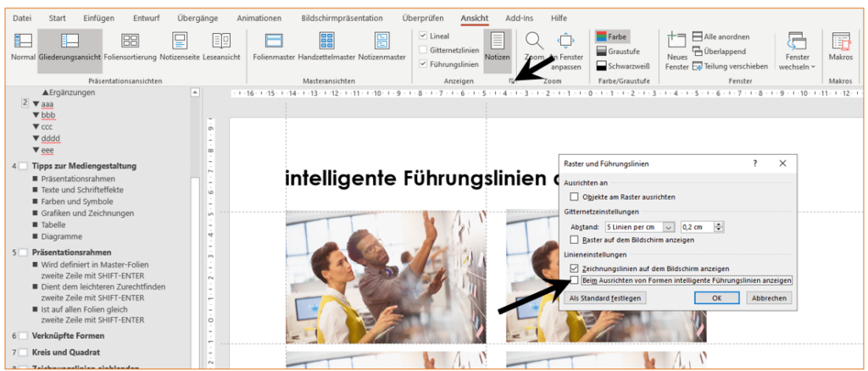Check intelligente Führungslinien anzeigen option

(x=574, y=281)
